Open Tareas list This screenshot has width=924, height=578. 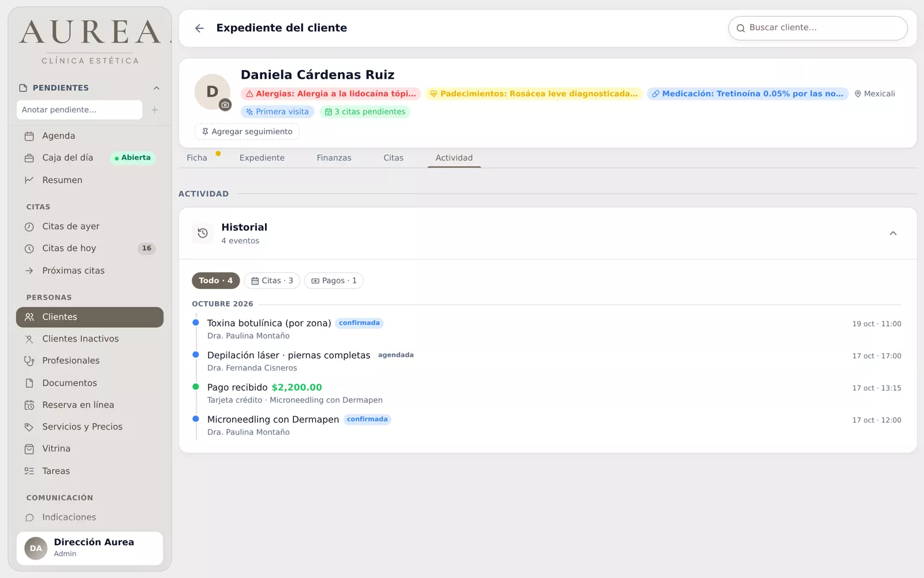click(90, 471)
